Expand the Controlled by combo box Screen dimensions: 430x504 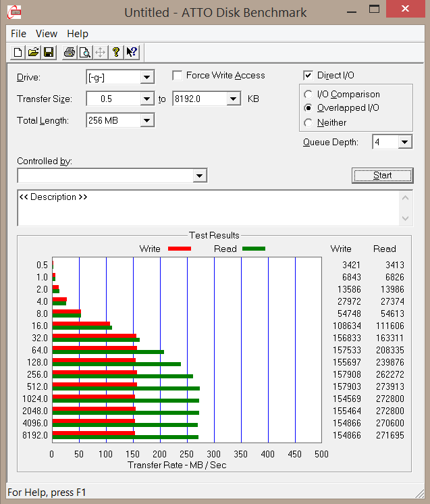coord(199,176)
